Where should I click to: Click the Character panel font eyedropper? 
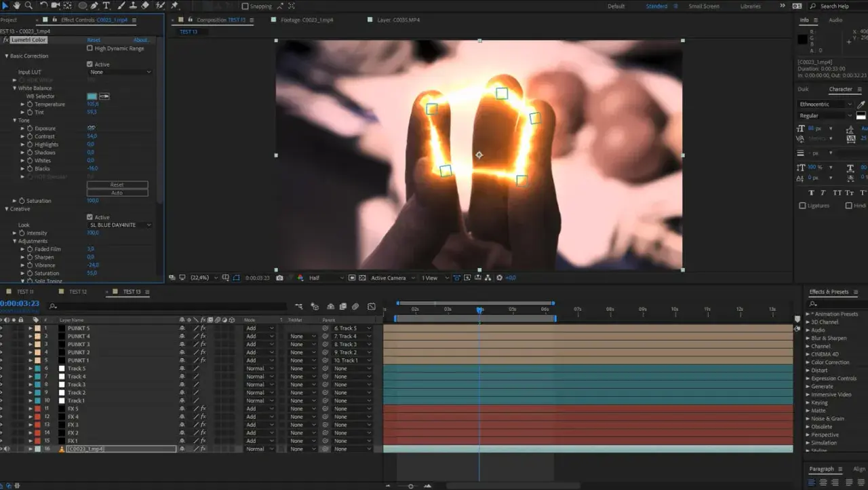(861, 105)
